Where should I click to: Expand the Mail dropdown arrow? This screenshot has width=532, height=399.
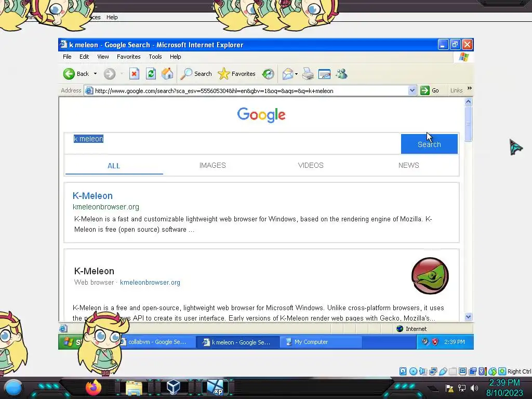297,74
